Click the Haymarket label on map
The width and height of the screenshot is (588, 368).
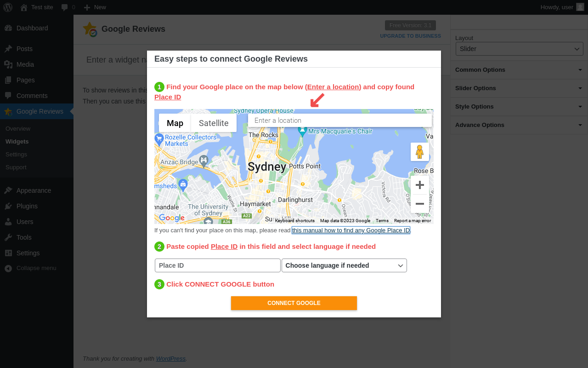point(255,204)
